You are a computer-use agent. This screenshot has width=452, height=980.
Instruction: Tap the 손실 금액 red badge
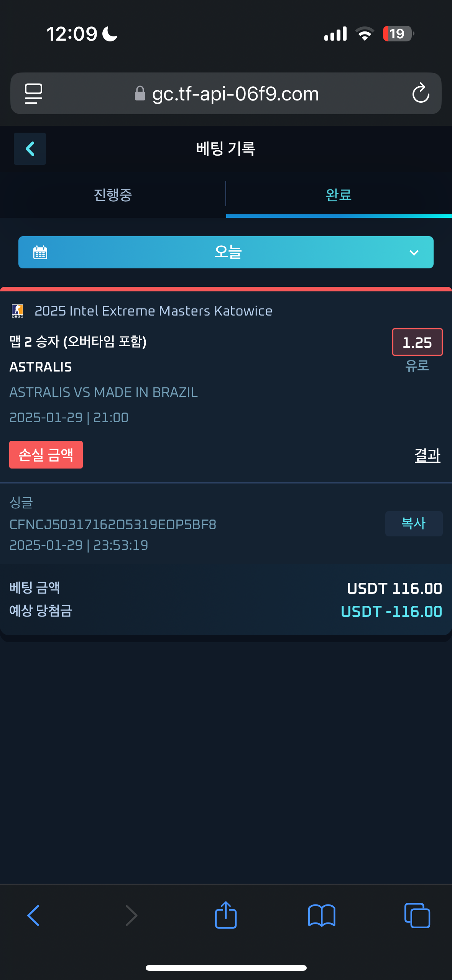46,455
